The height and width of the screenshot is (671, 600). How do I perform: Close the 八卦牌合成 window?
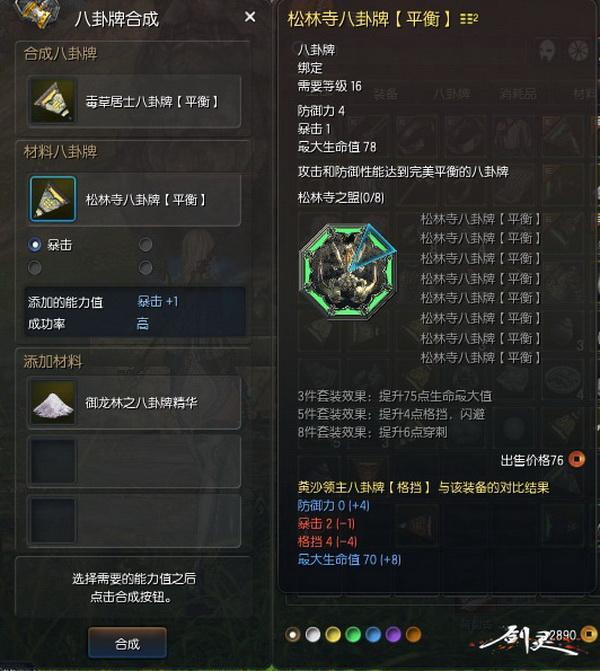tap(250, 17)
